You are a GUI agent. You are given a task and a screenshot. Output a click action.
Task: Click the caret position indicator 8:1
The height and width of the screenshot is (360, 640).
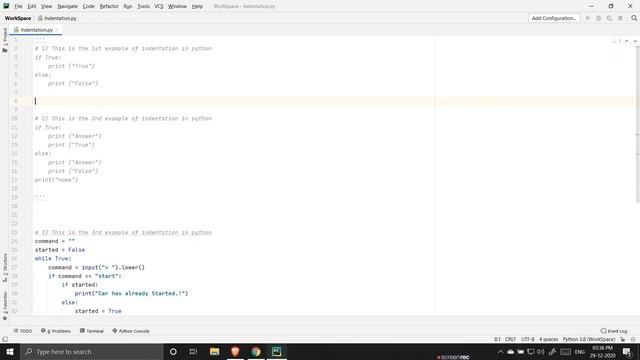pyautogui.click(x=497, y=339)
